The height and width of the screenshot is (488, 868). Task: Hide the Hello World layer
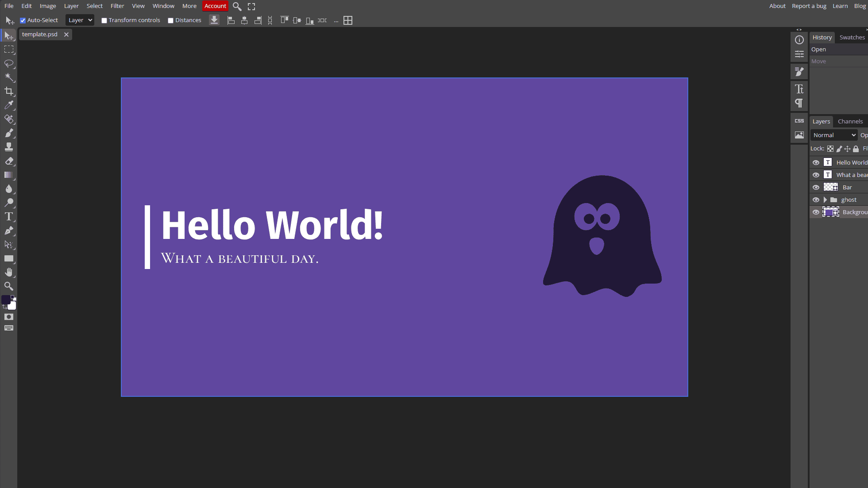[x=816, y=162]
